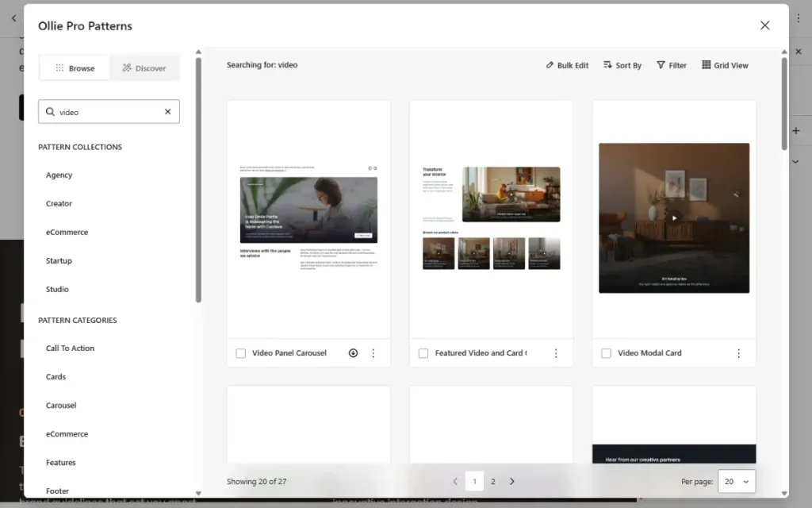This screenshot has width=812, height=508.
Task: Close the background editor side panel
Action: pyautogui.click(x=799, y=52)
